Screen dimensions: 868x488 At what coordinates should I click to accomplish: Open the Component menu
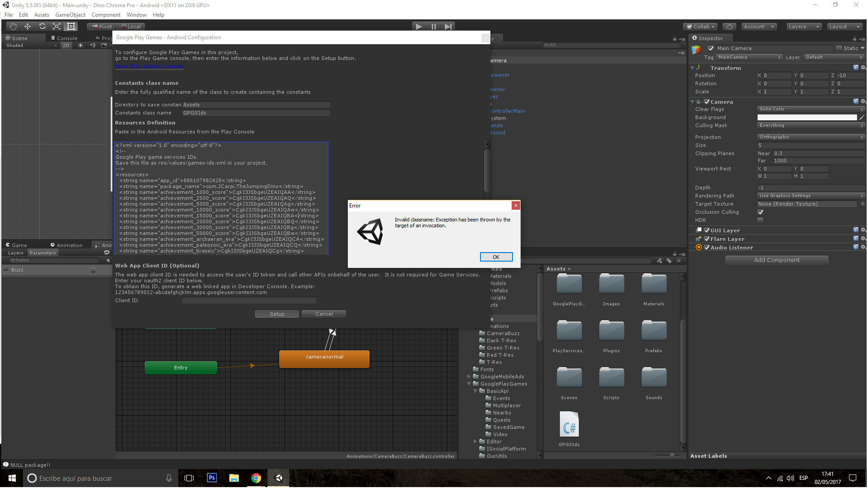tap(106, 15)
